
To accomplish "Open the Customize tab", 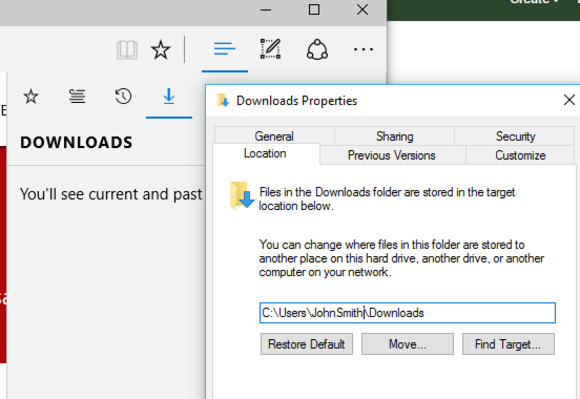I will point(520,155).
